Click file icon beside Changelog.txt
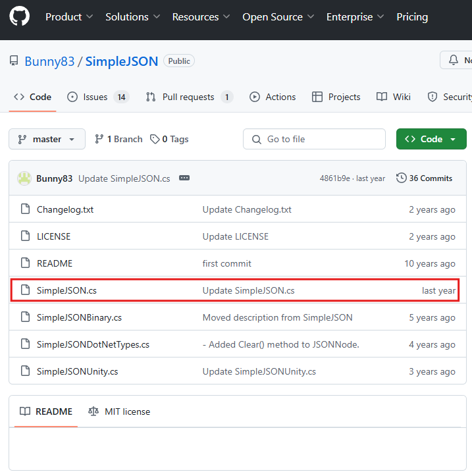Screen dimensions: 472x476 coord(25,209)
